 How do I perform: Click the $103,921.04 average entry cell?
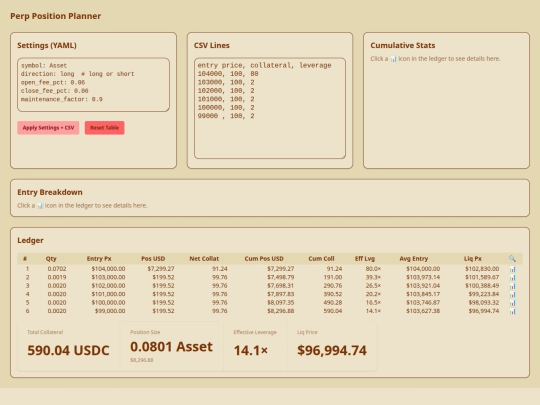coord(423,285)
